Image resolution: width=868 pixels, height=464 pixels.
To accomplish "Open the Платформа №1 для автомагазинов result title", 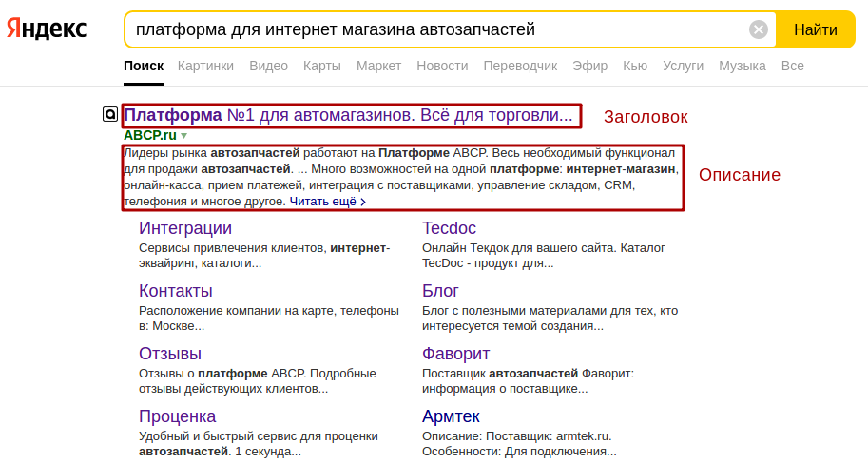I will point(348,116).
